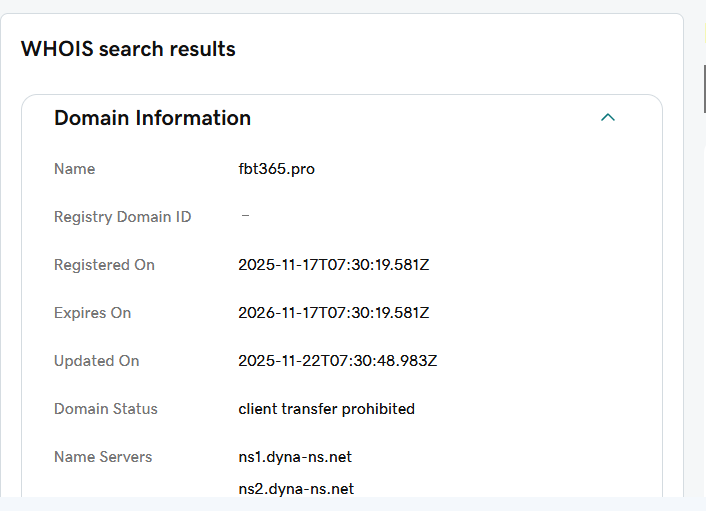Click the Domain Status label
The width and height of the screenshot is (706, 511).
point(105,409)
